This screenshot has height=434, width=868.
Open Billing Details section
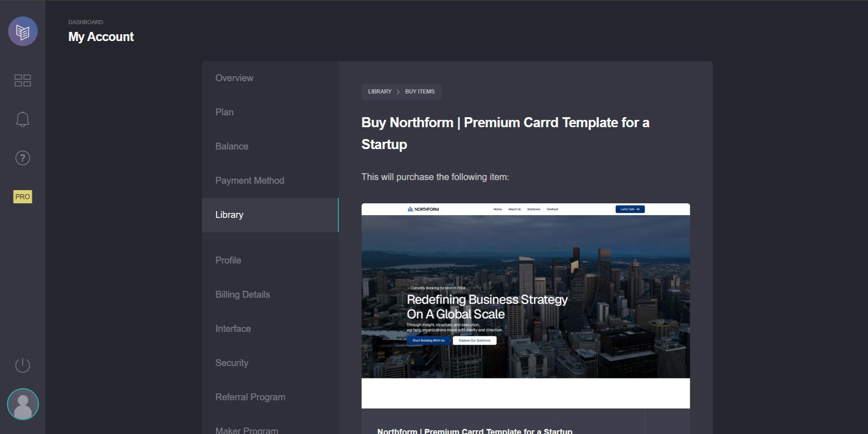pos(270,294)
